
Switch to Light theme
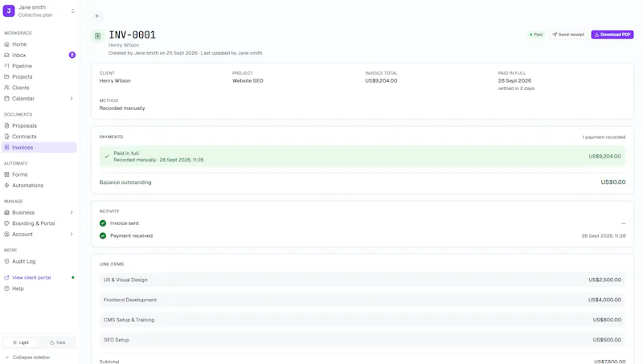tap(21, 342)
